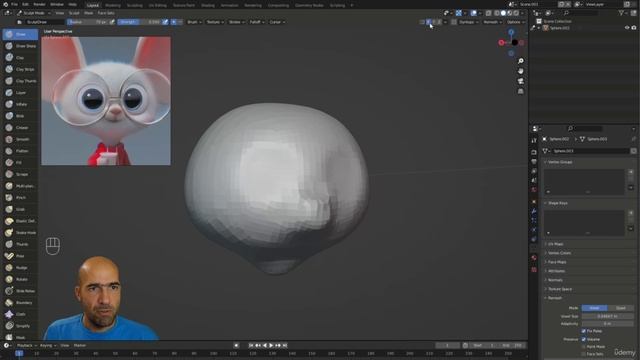
Task: Open the Window menu
Action: point(57,4)
